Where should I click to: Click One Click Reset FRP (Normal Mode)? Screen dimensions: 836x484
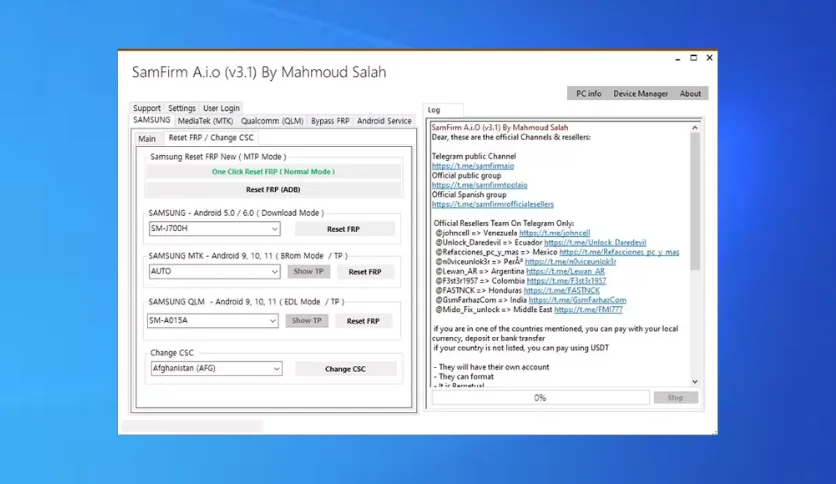(274, 172)
